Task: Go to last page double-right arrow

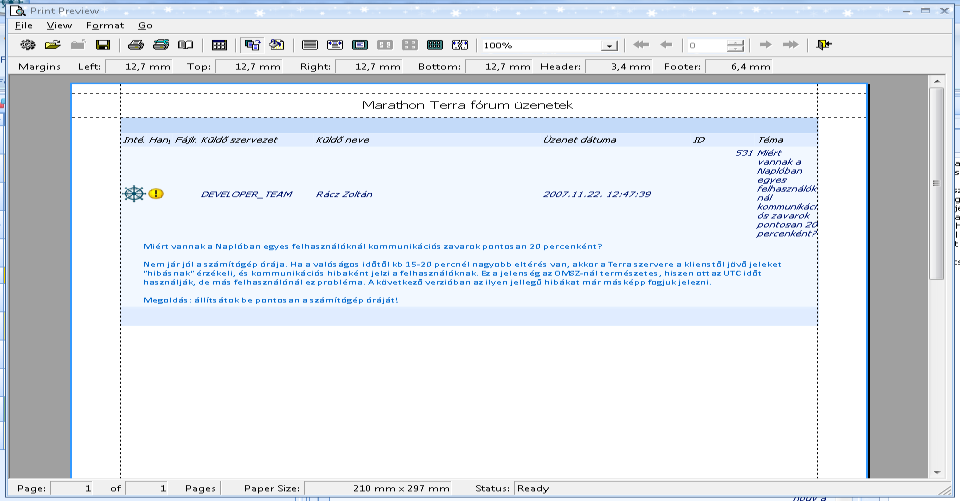Action: tap(790, 45)
